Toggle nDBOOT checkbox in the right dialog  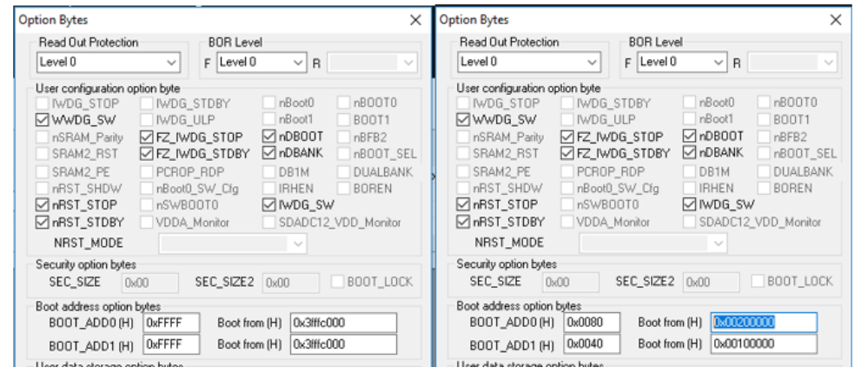click(690, 137)
